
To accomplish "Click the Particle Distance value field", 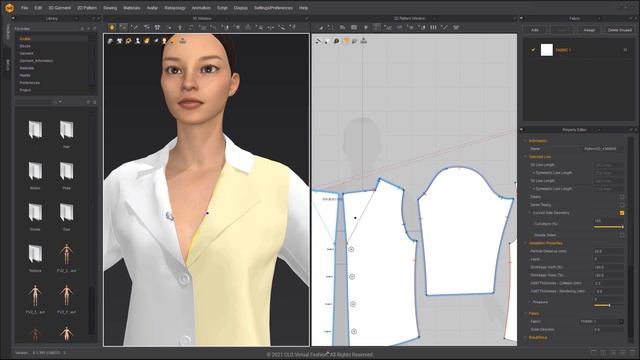I will click(609, 251).
